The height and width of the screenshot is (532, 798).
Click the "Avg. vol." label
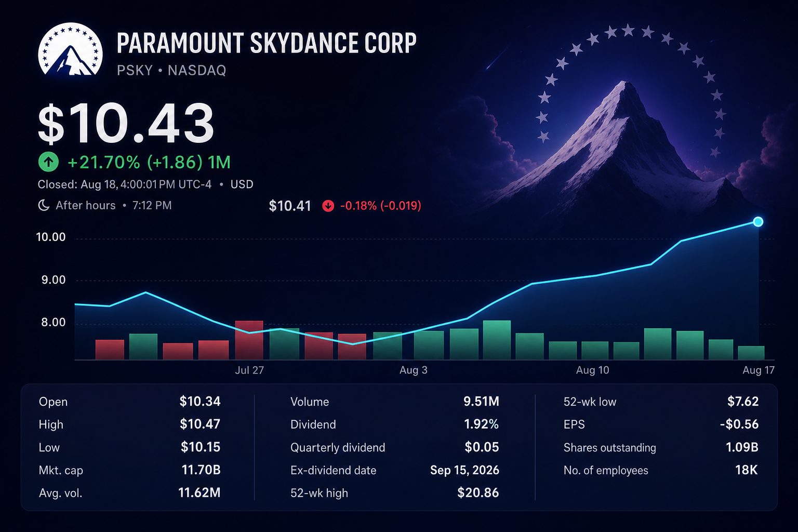pos(60,493)
